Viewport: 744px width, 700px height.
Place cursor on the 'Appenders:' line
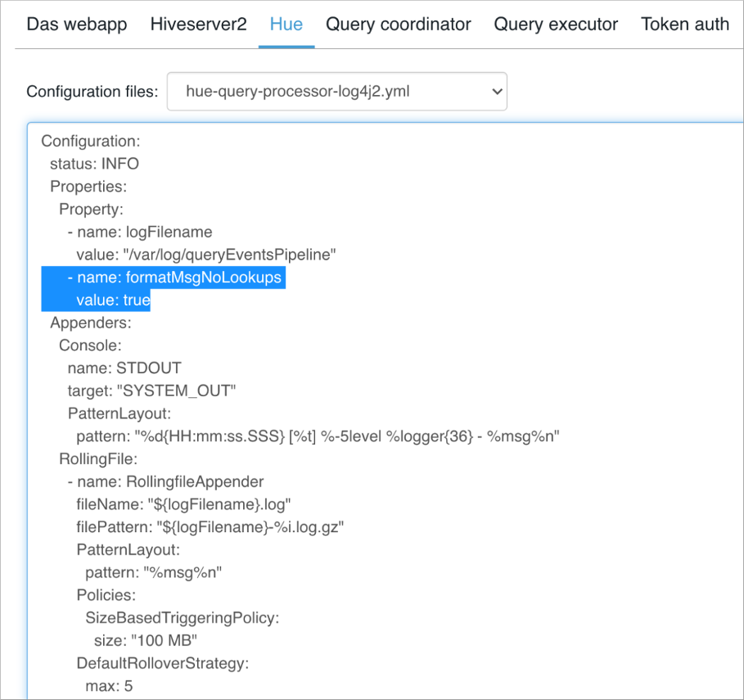coord(90,323)
